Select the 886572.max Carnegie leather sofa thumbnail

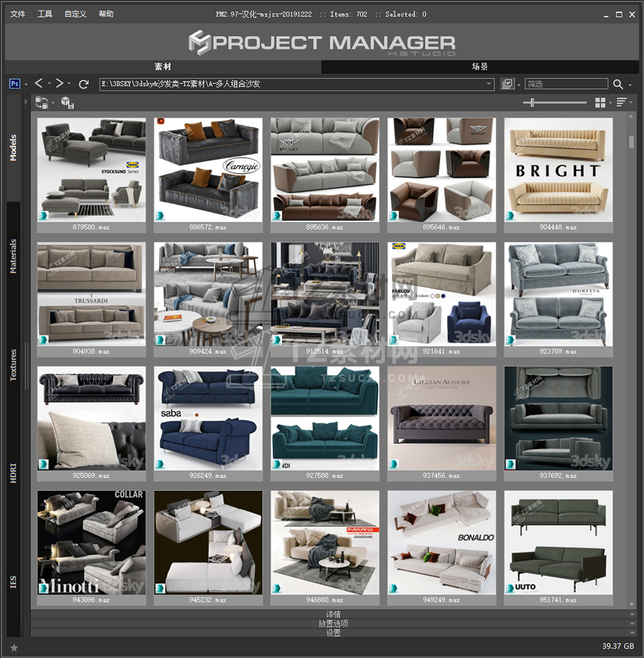pos(208,170)
